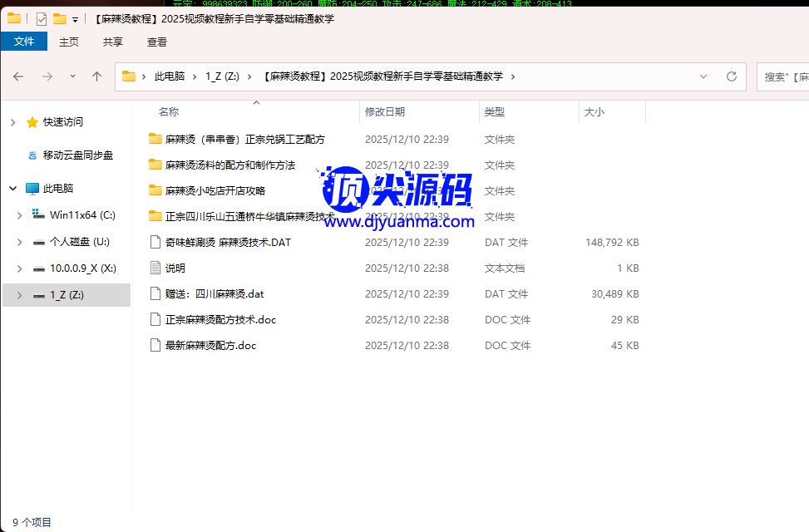Sort files by the 大小 column header
The height and width of the screenshot is (532, 809).
(594, 111)
